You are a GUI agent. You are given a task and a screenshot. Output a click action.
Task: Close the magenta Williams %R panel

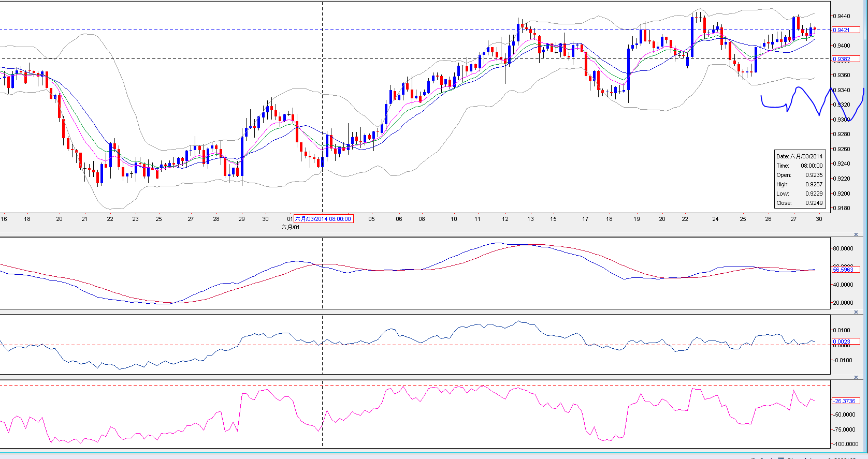pos(856,377)
